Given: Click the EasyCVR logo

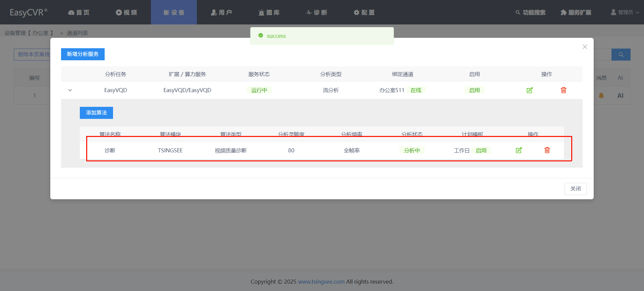Looking at the screenshot, I should [x=29, y=12].
